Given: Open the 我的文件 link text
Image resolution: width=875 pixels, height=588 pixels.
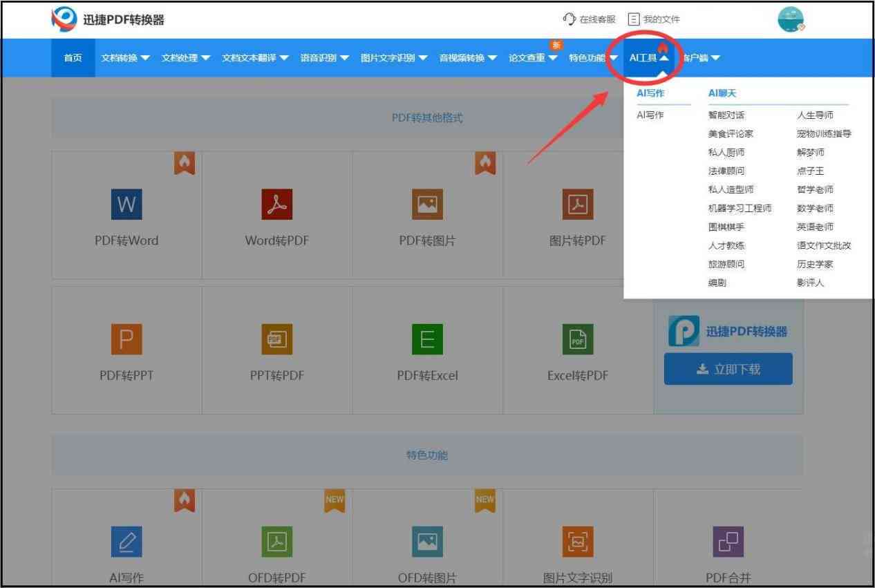Looking at the screenshot, I should [x=661, y=19].
